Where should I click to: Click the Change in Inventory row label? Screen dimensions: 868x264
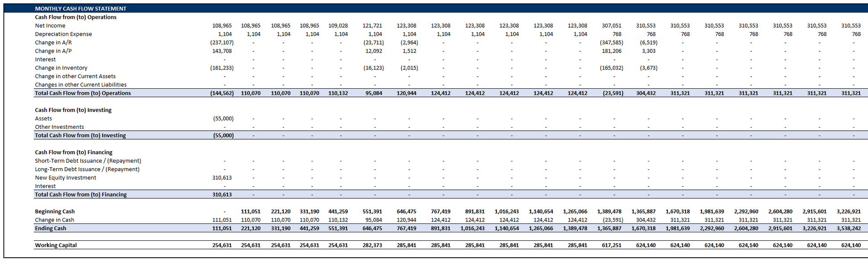(x=61, y=68)
